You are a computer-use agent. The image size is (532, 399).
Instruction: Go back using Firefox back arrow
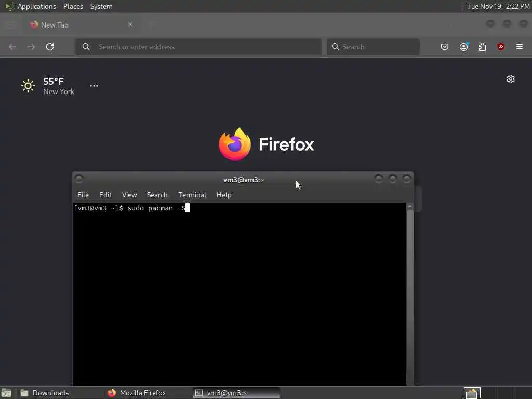coord(12,47)
